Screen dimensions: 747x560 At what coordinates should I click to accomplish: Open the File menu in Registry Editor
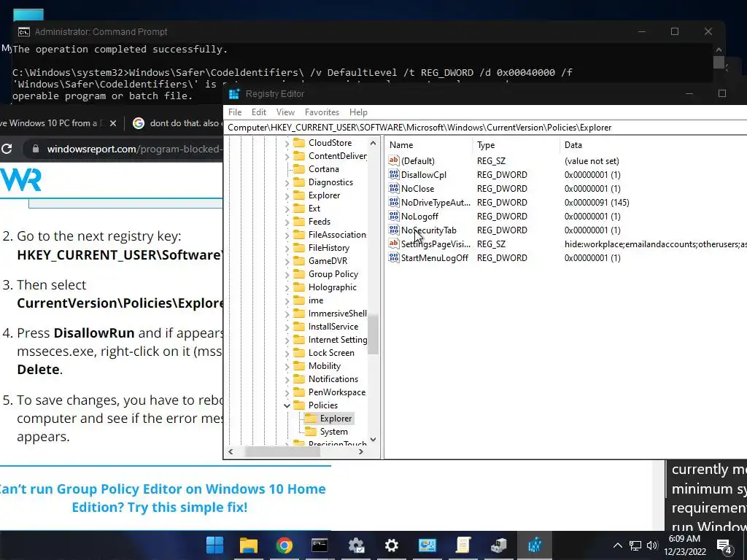(x=235, y=112)
